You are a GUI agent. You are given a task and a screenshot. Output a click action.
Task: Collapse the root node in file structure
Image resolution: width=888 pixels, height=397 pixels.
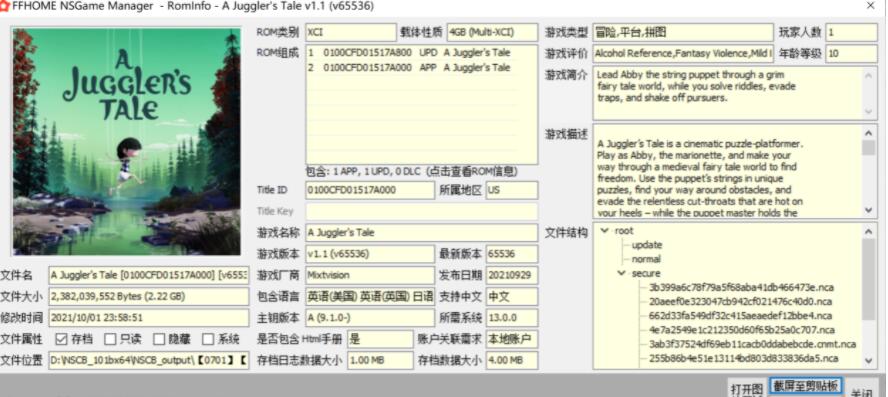(x=605, y=230)
